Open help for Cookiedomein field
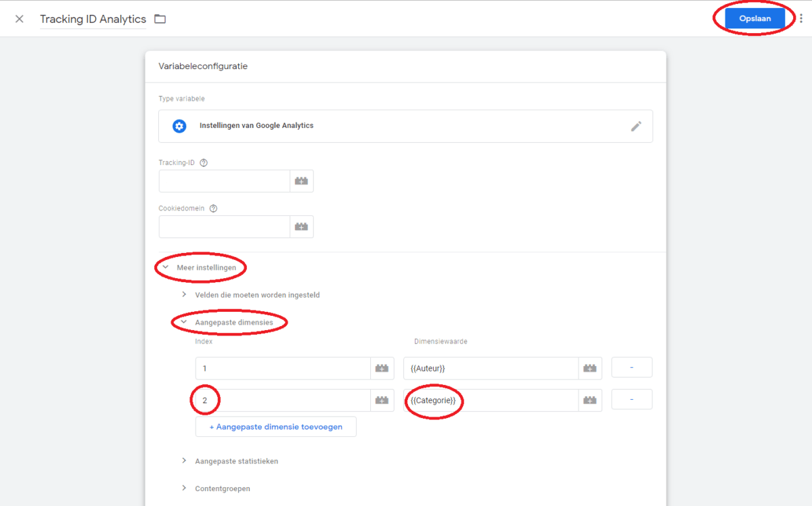 [213, 208]
